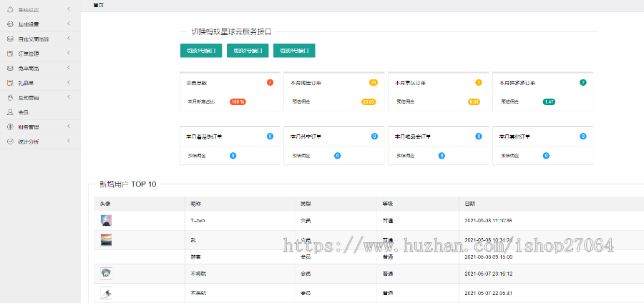Open 统计分析 via its chart icon
Viewport: 644px width, 303px height.
pyautogui.click(x=10, y=141)
